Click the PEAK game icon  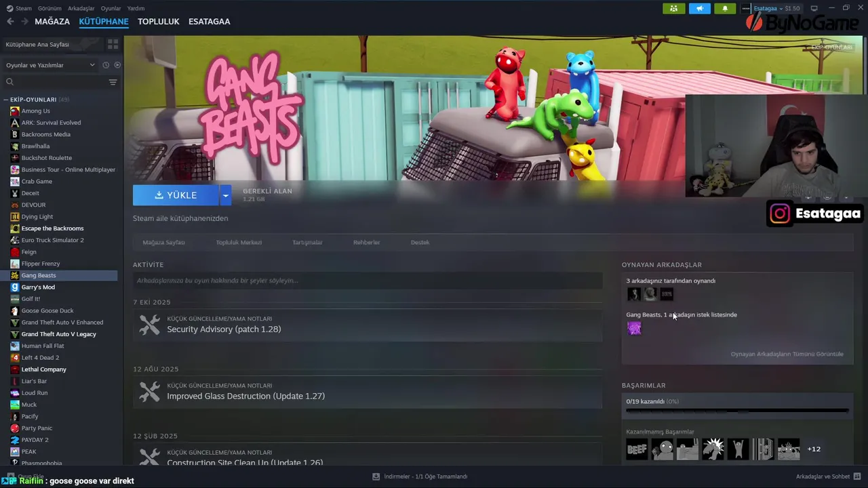pos(15,451)
